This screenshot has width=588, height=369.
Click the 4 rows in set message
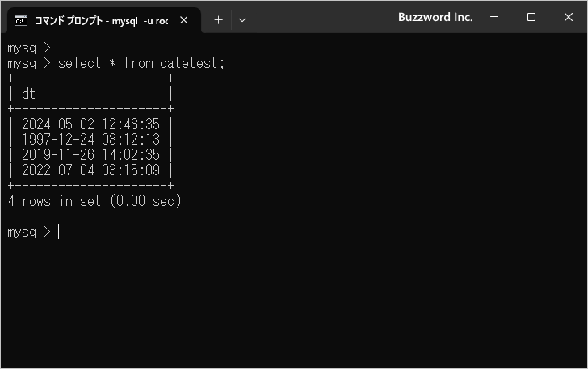tap(94, 201)
